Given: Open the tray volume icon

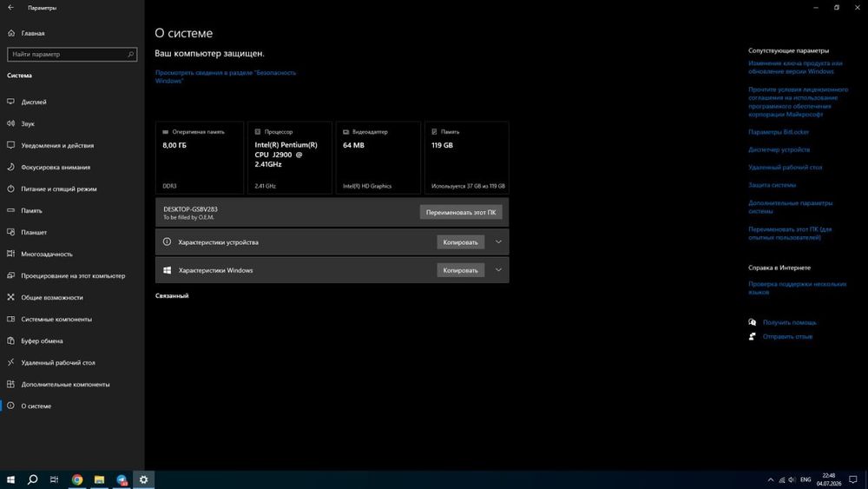Looking at the screenshot, I should pos(792,479).
